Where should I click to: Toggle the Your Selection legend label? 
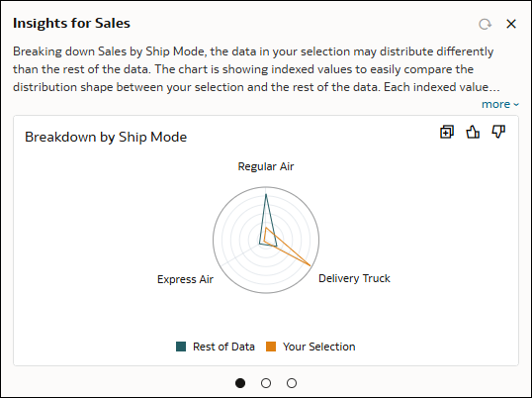tap(319, 347)
